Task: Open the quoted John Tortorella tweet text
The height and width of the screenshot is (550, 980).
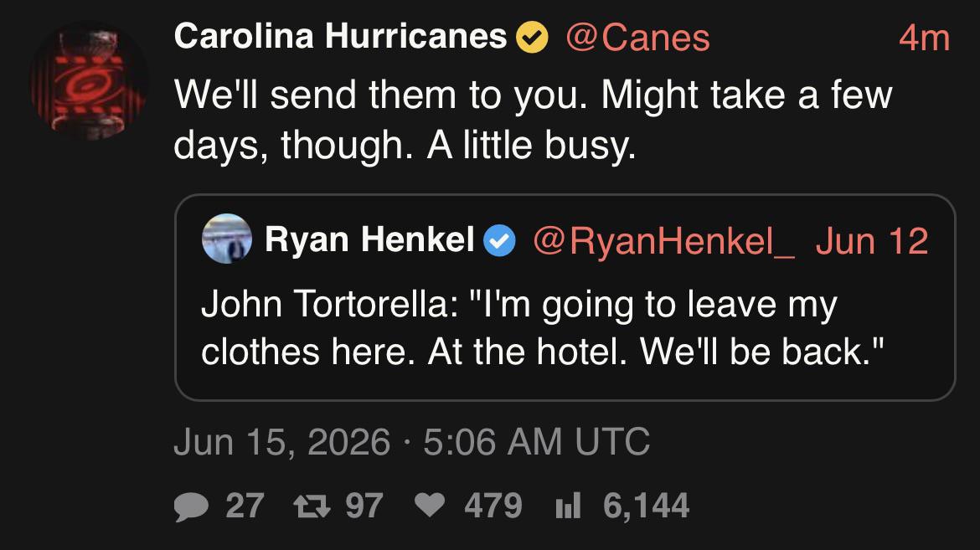Action: [x=543, y=328]
